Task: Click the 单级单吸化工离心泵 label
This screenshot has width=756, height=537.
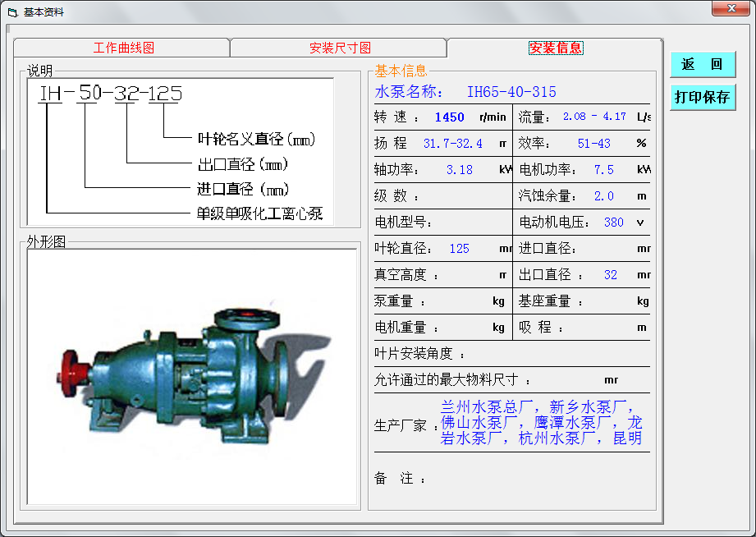Action: (x=259, y=213)
